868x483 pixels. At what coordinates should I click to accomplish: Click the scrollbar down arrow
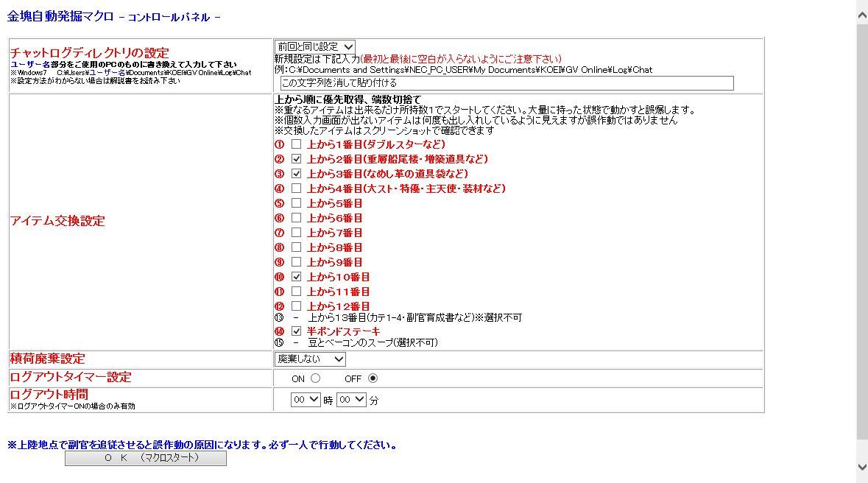tap(862, 467)
